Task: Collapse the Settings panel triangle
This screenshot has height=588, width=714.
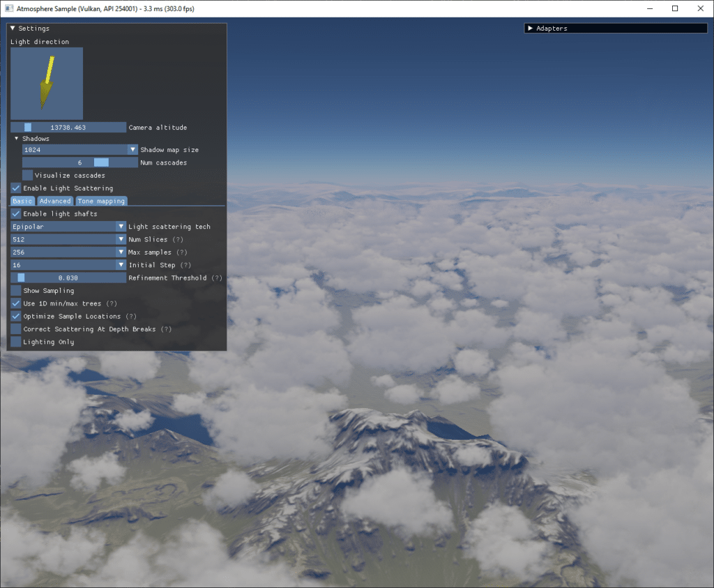Action: coord(13,28)
